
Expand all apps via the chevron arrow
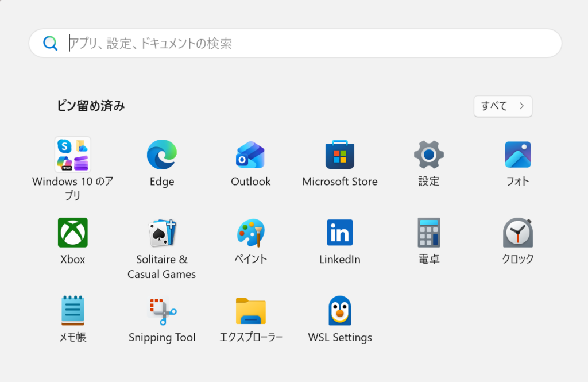(x=521, y=106)
